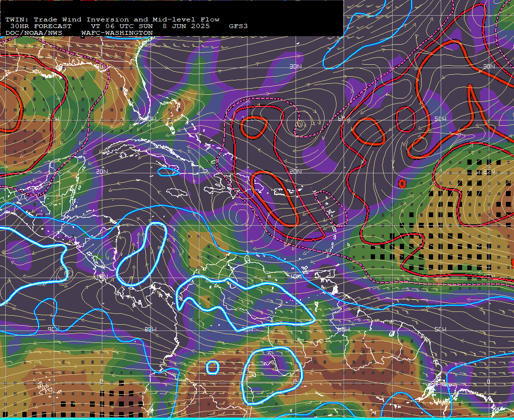Click the '30HR FORECAST' header text

click(40, 26)
